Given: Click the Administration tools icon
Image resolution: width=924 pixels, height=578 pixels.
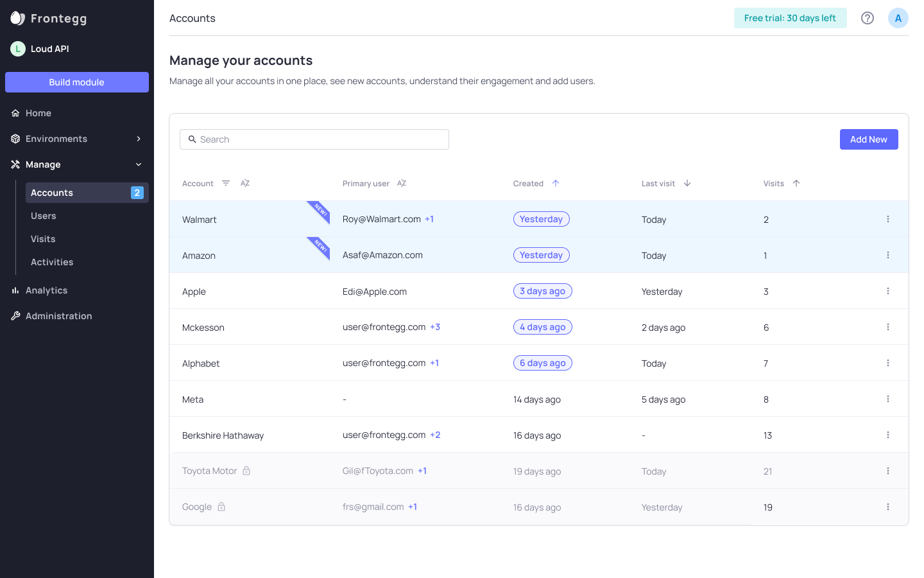Looking at the screenshot, I should click(15, 315).
